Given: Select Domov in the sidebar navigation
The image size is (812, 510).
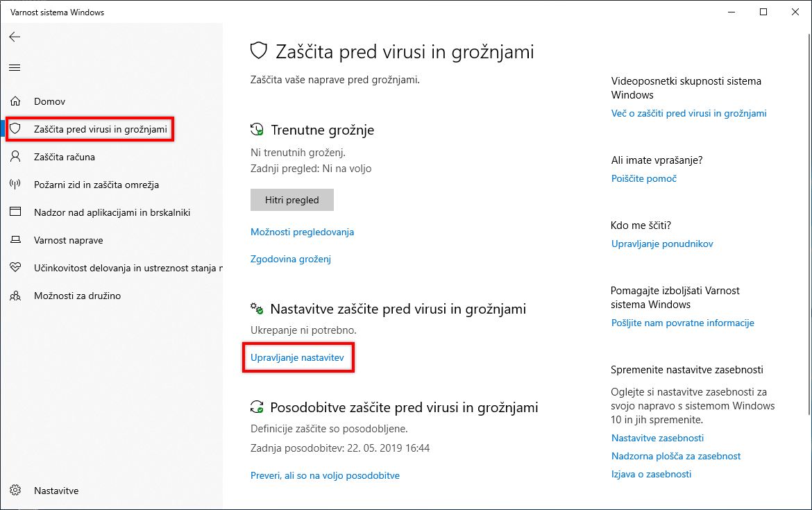Looking at the screenshot, I should 49,101.
